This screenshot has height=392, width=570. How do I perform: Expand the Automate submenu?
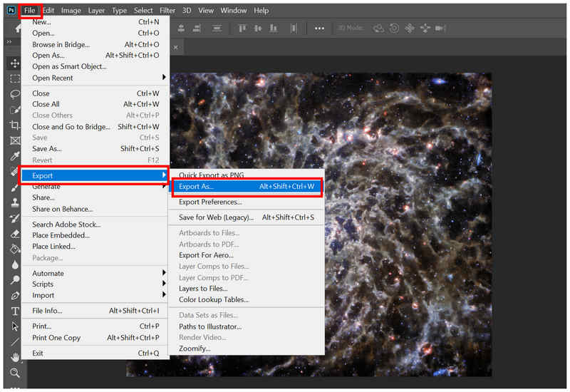95,273
